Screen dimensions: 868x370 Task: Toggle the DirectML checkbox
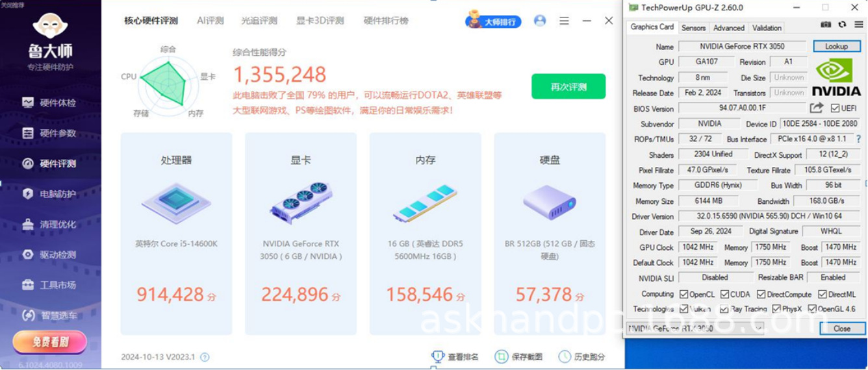823,294
